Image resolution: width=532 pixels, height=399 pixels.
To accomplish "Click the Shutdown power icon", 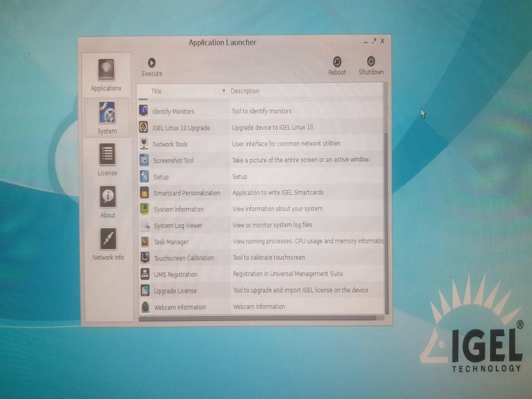I will tap(371, 62).
